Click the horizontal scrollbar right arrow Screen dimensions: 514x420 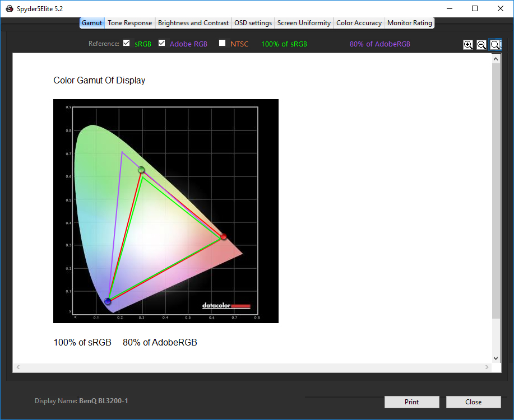[488, 367]
